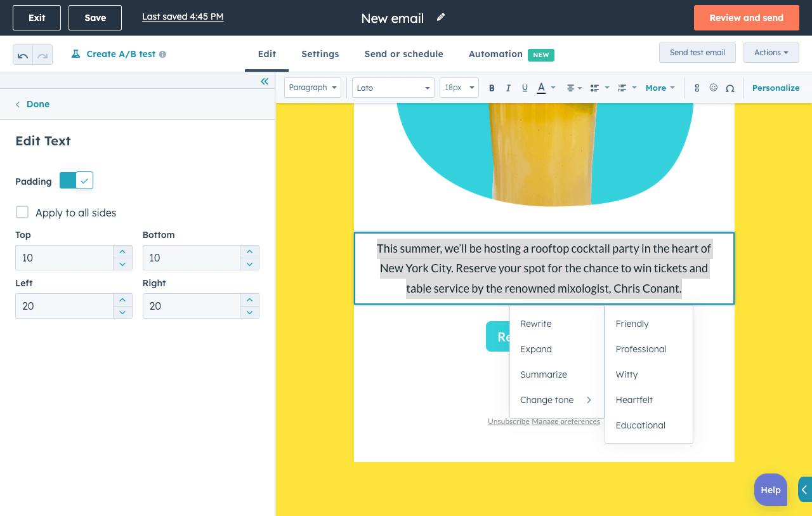
Task: Insert a link into the email text
Action: (696, 88)
